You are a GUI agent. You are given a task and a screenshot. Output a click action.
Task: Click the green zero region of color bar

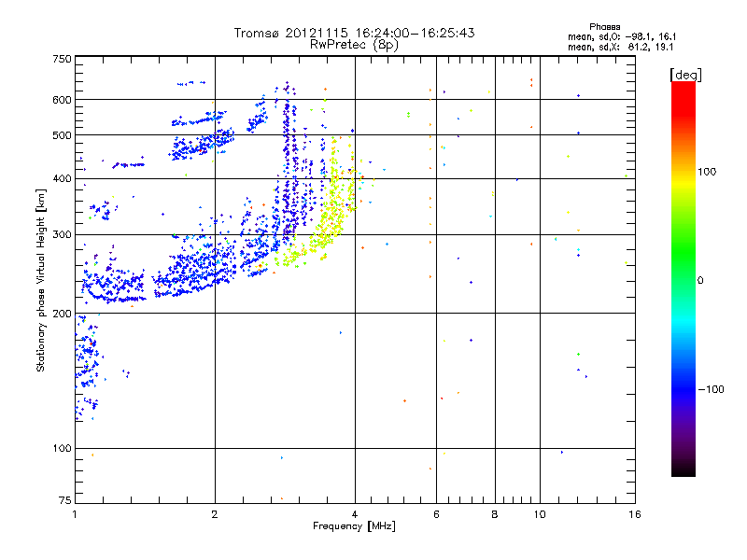click(684, 279)
